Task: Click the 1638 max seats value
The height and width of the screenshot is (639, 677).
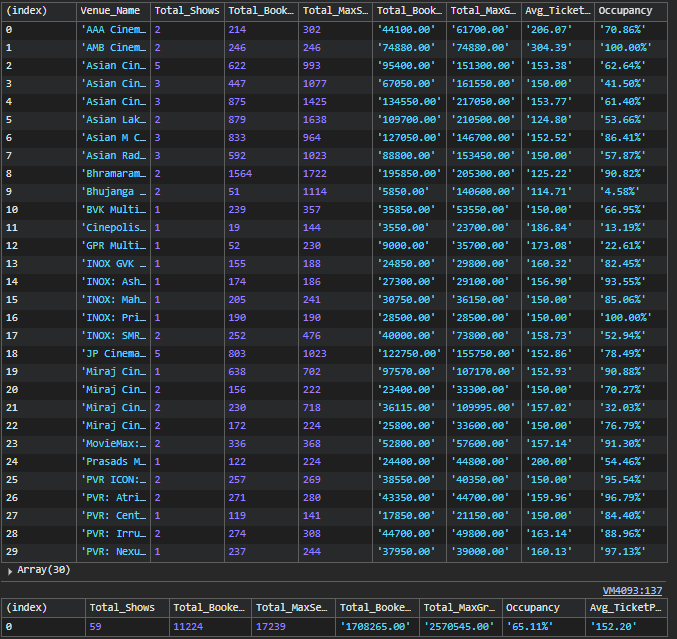Action: 315,120
